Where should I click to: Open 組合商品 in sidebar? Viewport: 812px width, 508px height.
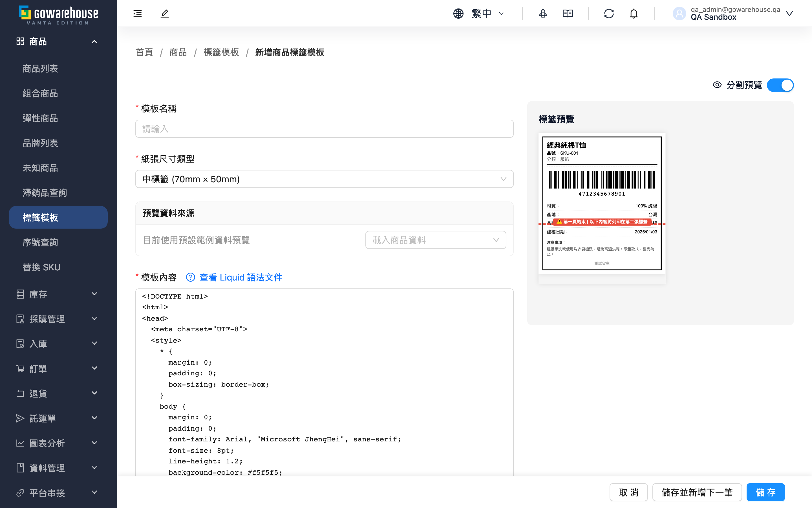[x=58, y=93]
